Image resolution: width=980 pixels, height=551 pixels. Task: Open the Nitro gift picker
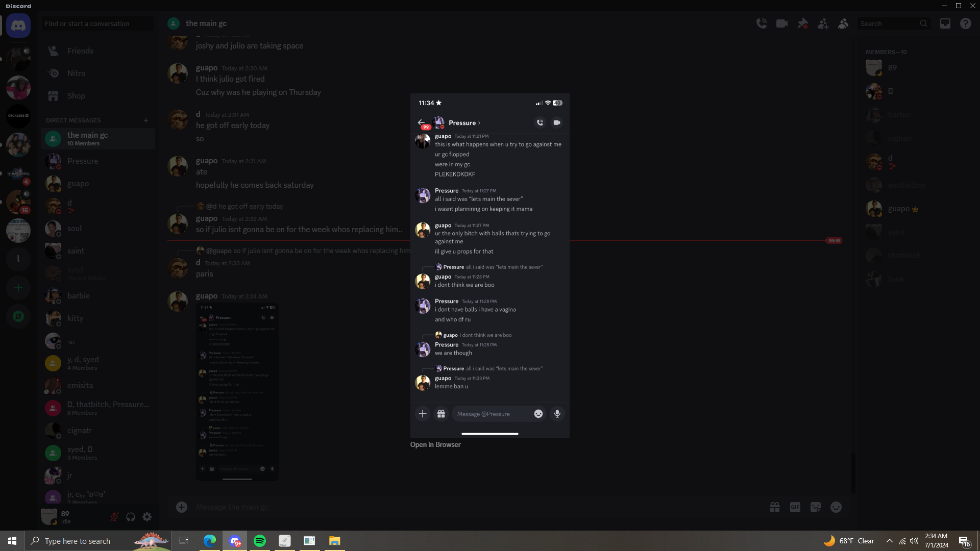(775, 507)
